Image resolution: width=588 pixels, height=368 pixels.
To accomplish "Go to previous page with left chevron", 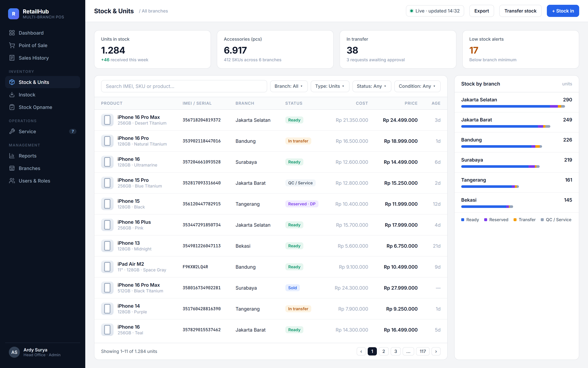I will 361,351.
